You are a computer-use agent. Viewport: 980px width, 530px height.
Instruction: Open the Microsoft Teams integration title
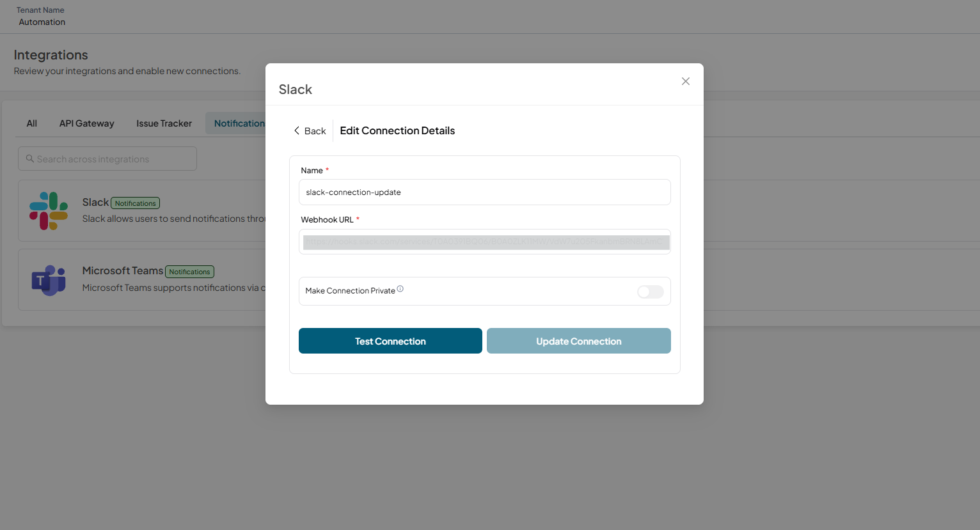coord(123,270)
